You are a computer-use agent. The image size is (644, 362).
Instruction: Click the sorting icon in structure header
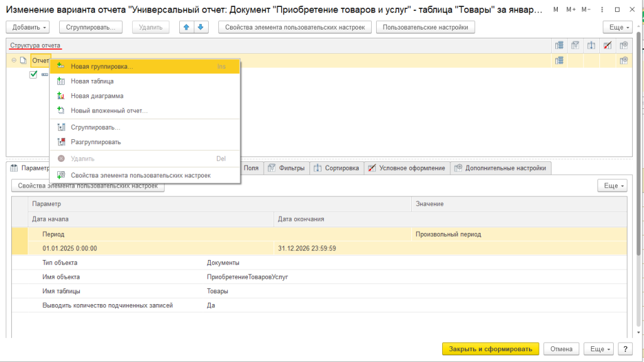click(x=591, y=45)
